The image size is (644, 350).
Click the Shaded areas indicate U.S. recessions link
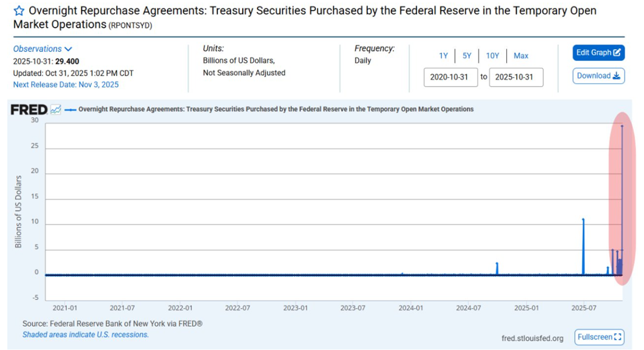point(86,335)
